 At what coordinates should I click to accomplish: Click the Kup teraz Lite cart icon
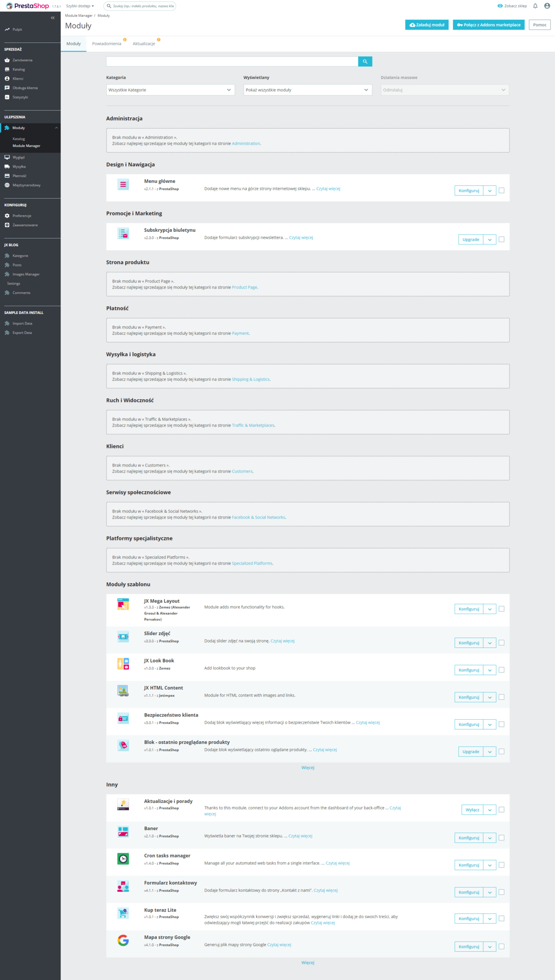(123, 913)
